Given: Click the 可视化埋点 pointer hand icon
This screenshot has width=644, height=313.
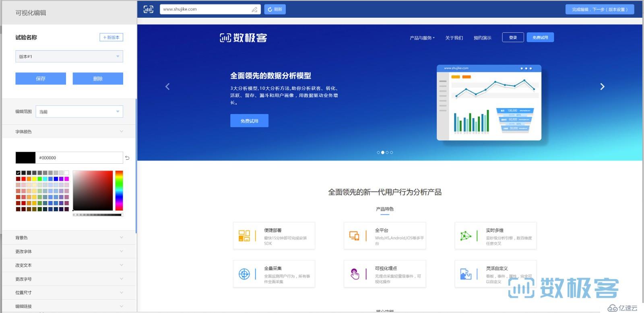Looking at the screenshot, I should 355,274.
